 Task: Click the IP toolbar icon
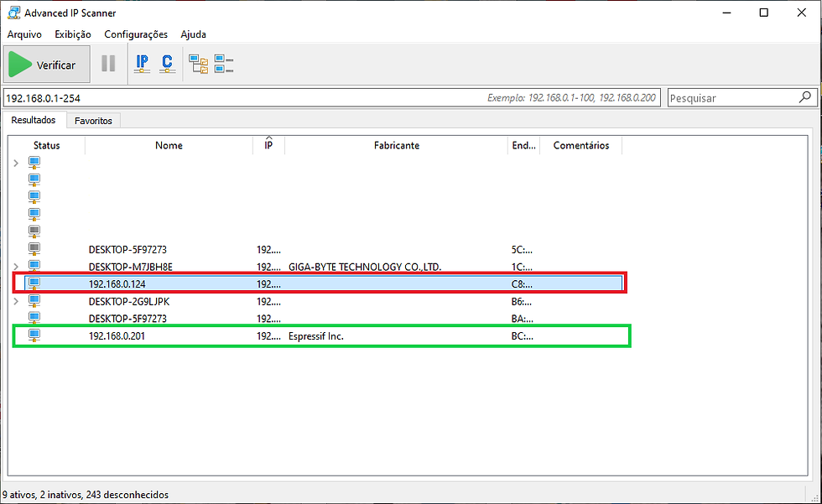pos(142,64)
